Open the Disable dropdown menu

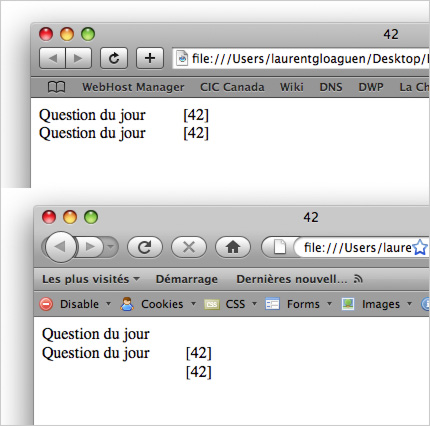click(108, 304)
